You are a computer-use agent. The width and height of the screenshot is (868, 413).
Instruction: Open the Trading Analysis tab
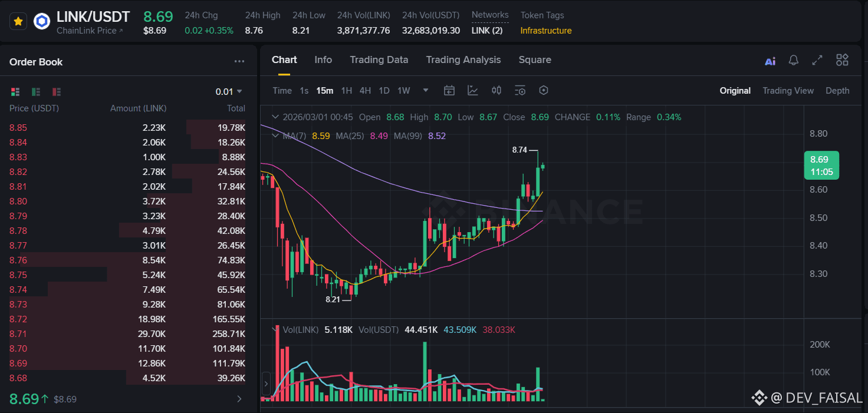tap(463, 60)
